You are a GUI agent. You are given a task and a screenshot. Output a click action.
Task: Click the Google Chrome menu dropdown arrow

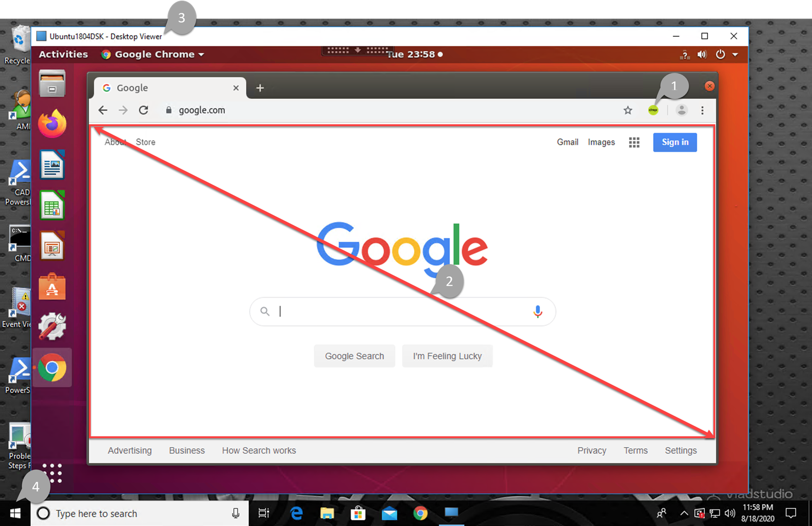coord(201,54)
